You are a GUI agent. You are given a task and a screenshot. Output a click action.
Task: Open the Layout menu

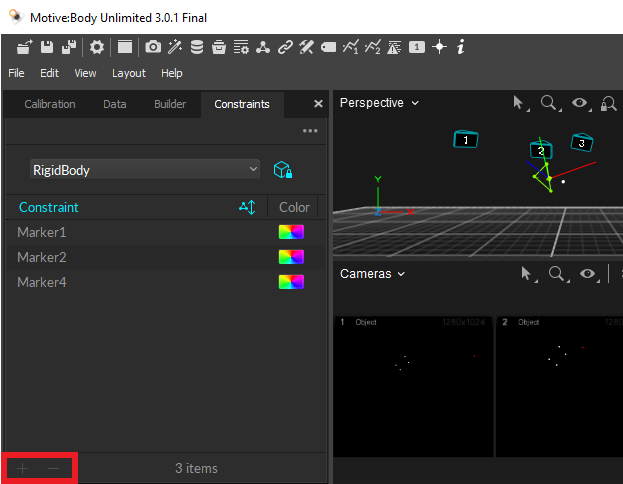pyautogui.click(x=128, y=73)
